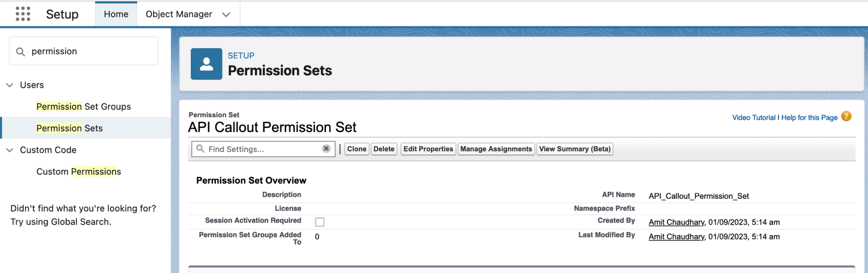
Task: Open the App Launcher grid icon
Action: click(x=22, y=13)
